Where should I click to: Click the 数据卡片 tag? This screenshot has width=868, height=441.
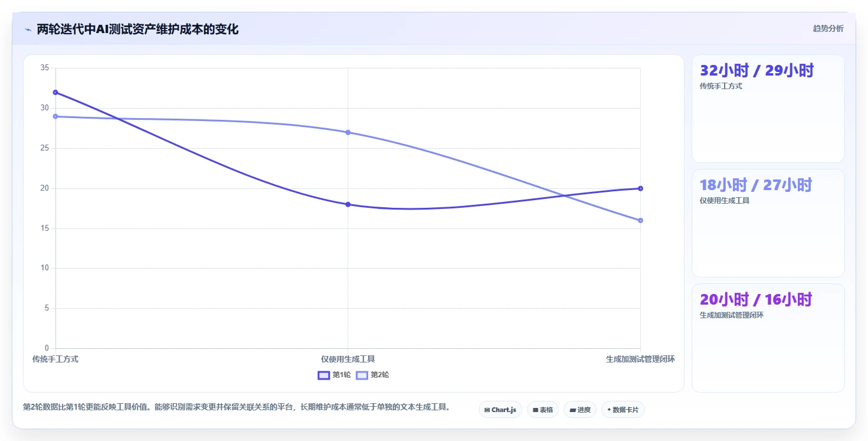(623, 410)
